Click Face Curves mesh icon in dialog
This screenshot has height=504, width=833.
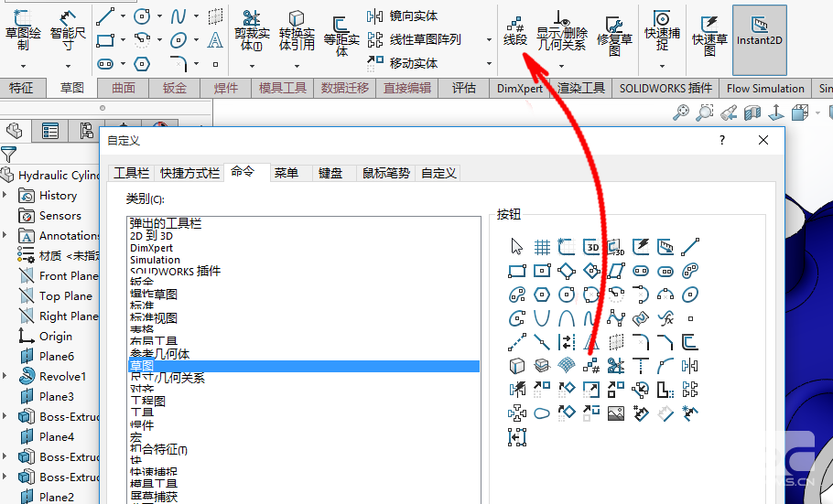click(567, 365)
